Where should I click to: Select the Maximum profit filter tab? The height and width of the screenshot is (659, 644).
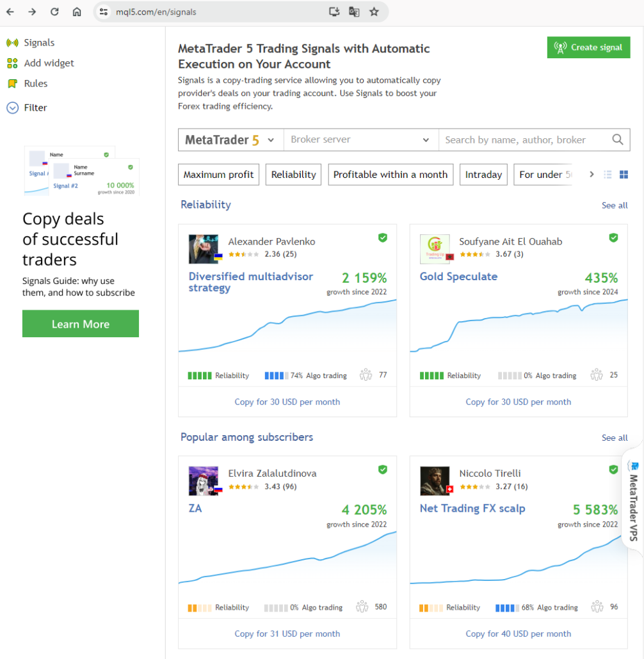tap(218, 175)
